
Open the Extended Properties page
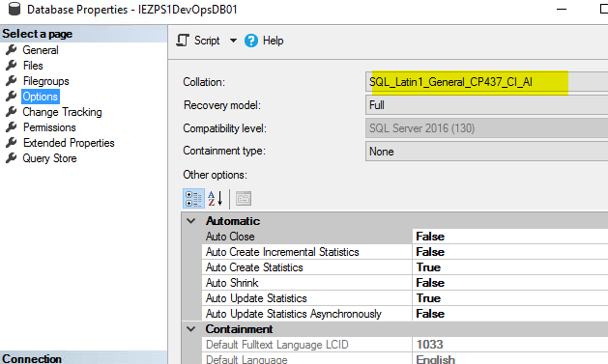pos(69,143)
